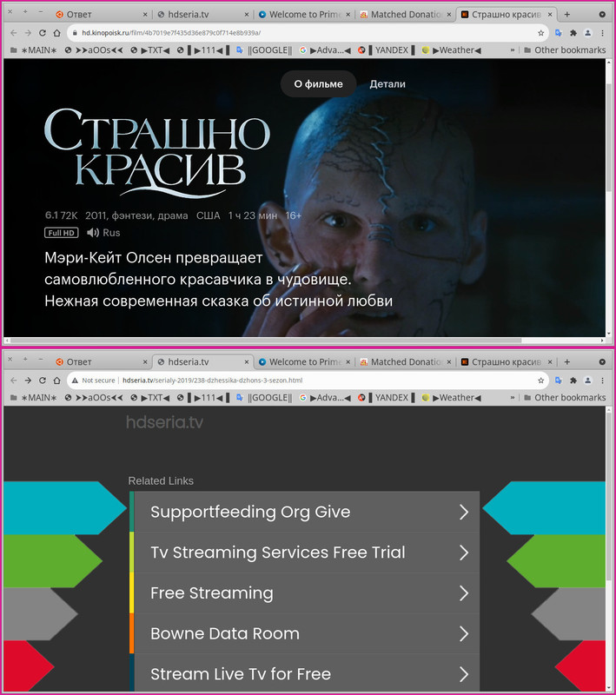This screenshot has width=616, height=695.
Task: Select the О фильме tab
Action: tap(318, 83)
